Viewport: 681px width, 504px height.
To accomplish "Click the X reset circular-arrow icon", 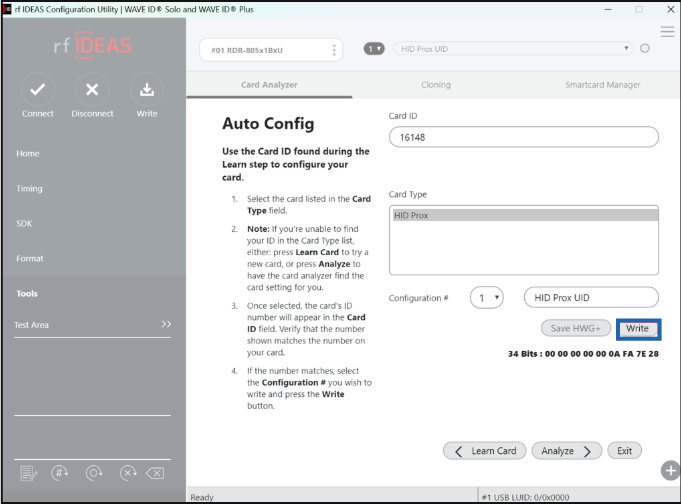I will tap(128, 473).
